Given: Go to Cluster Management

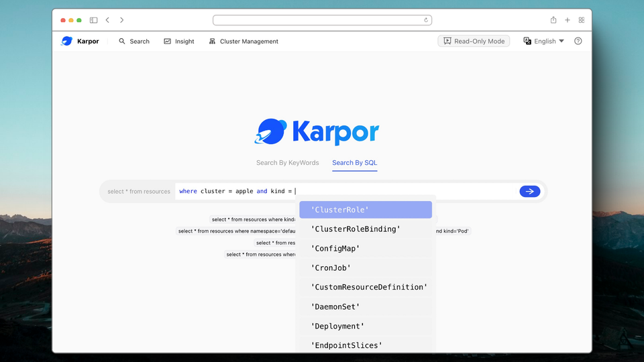Looking at the screenshot, I should point(244,41).
